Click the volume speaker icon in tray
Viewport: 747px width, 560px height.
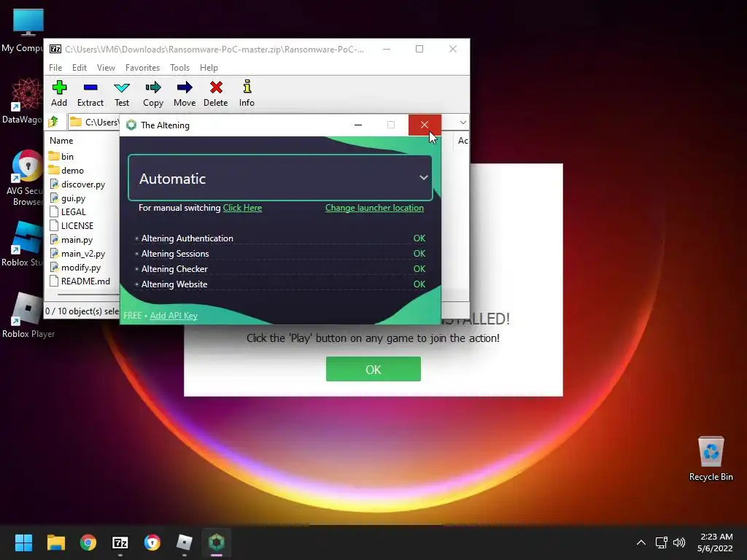click(x=679, y=542)
